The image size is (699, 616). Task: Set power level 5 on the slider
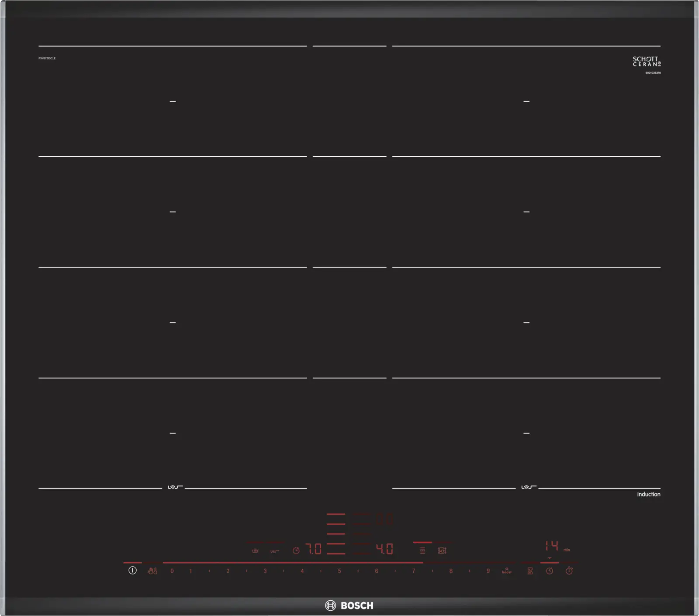point(339,571)
